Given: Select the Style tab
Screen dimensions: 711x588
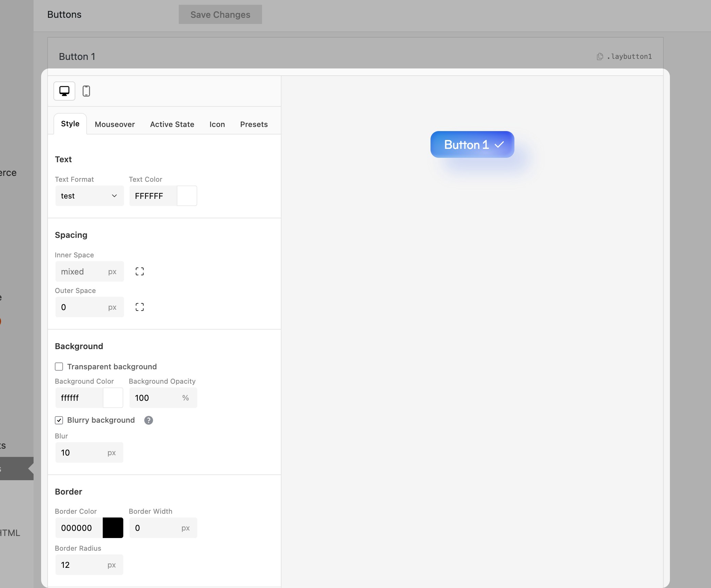Looking at the screenshot, I should pyautogui.click(x=70, y=124).
